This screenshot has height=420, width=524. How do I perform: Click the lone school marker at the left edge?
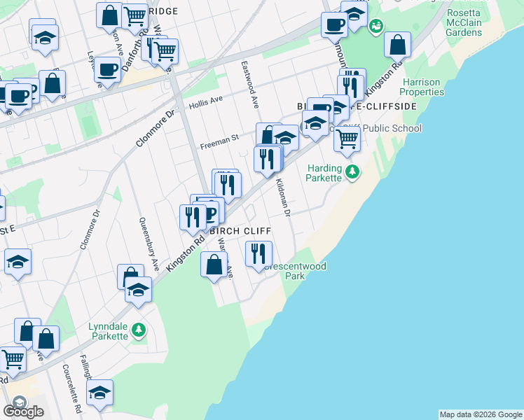(18, 262)
